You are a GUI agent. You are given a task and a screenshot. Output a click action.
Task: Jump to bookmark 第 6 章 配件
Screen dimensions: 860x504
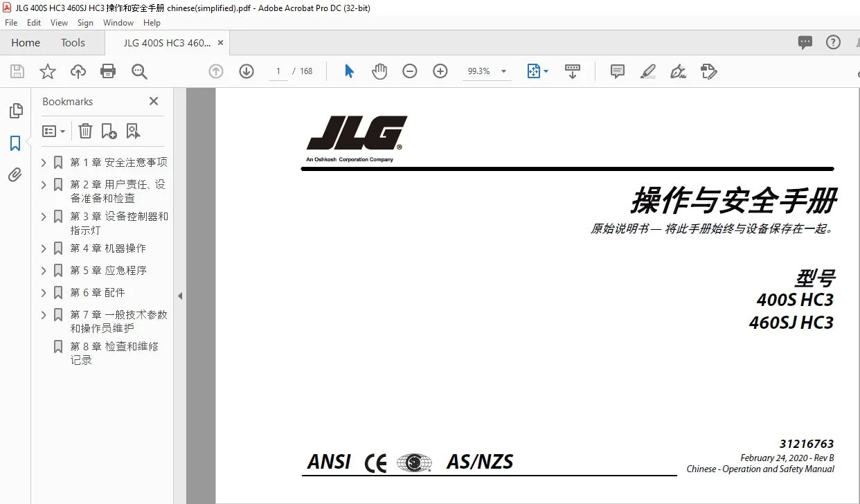coord(98,293)
